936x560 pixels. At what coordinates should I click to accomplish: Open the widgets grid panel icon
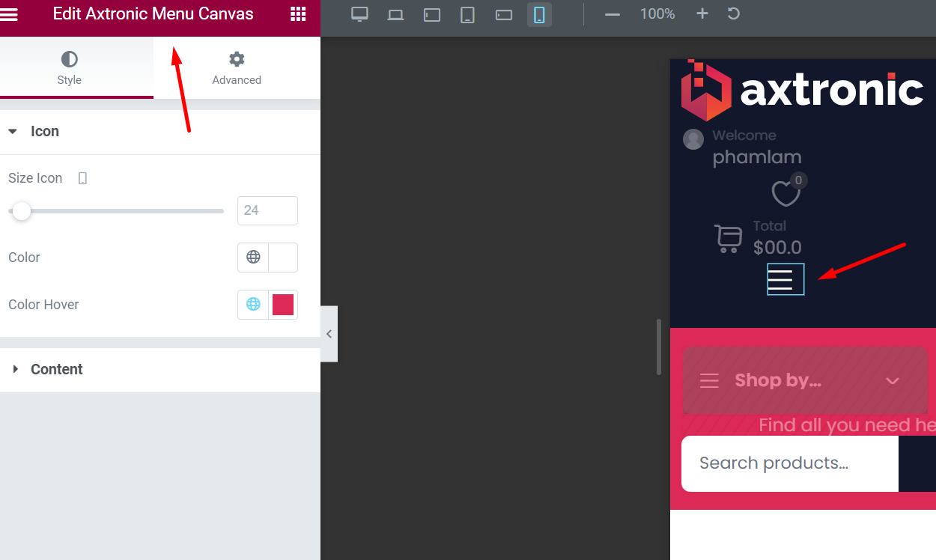[298, 13]
